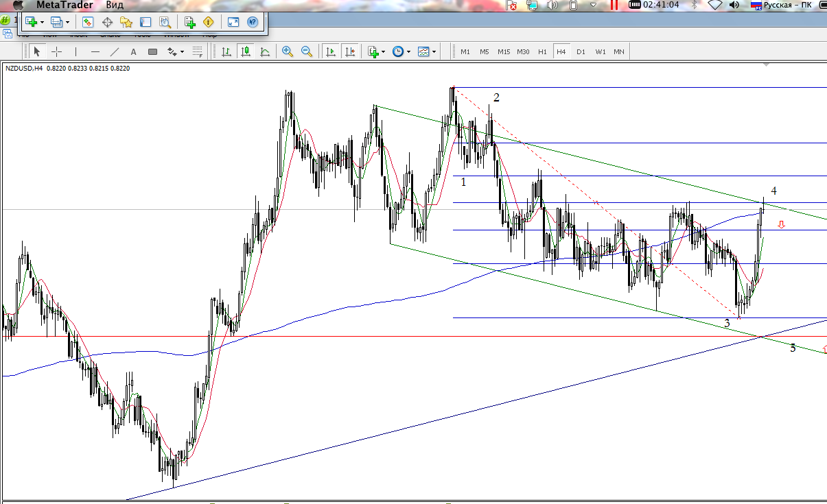Expand the Templates dropdown arrow
The width and height of the screenshot is (827, 504).
[434, 51]
